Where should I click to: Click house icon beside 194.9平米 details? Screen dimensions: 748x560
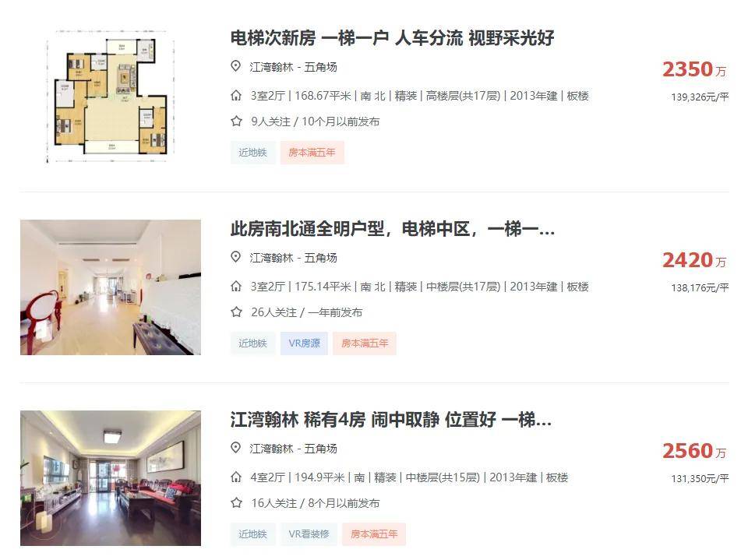[236, 477]
